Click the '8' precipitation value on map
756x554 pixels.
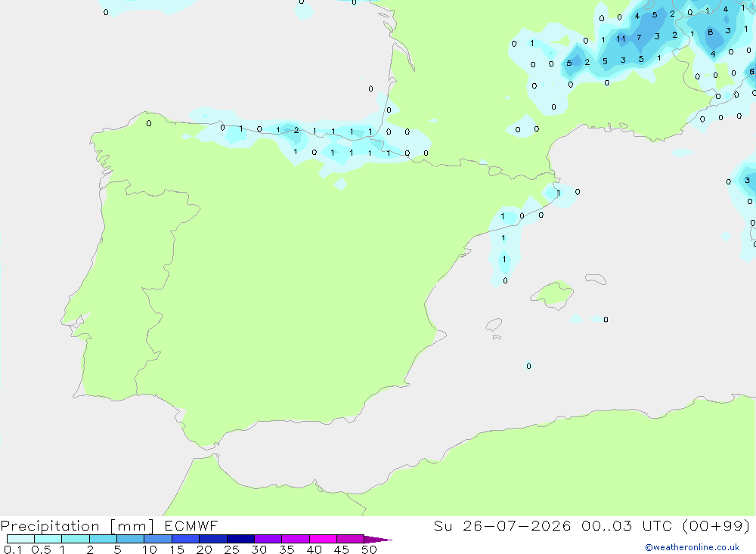coord(710,32)
